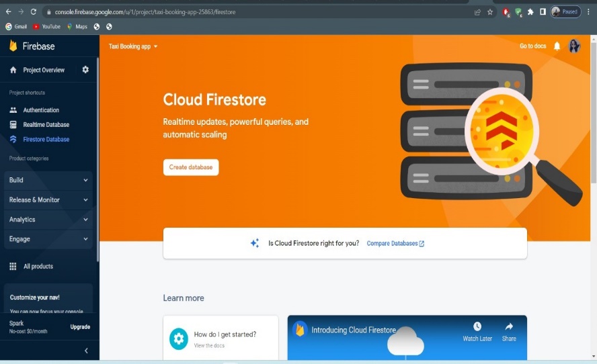Open the user account avatar
The width and height of the screenshot is (597, 364).
[574, 46]
